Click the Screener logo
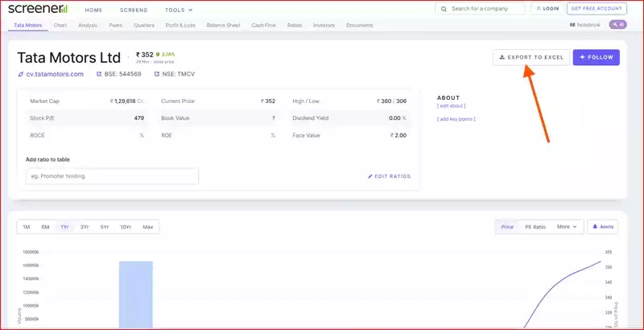Screen dimensions: 644x330 coord(38,9)
